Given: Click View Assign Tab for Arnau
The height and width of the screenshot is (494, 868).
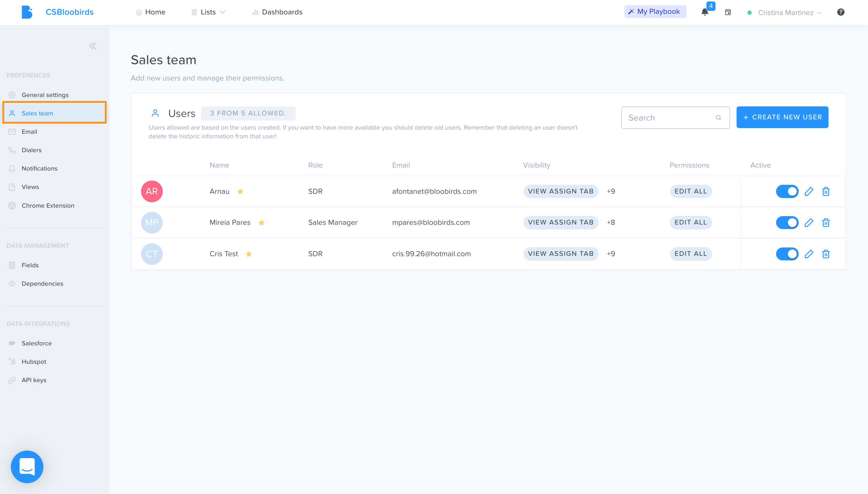Looking at the screenshot, I should pyautogui.click(x=561, y=191).
